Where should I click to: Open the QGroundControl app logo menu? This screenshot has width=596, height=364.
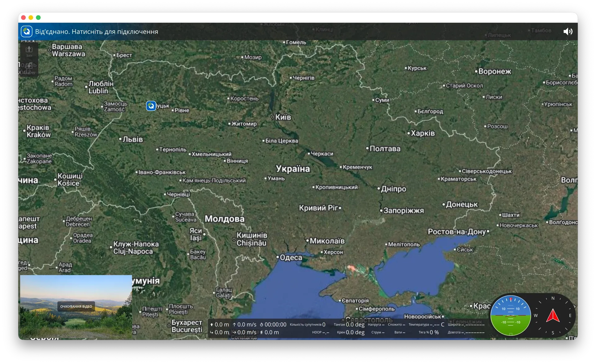click(26, 31)
